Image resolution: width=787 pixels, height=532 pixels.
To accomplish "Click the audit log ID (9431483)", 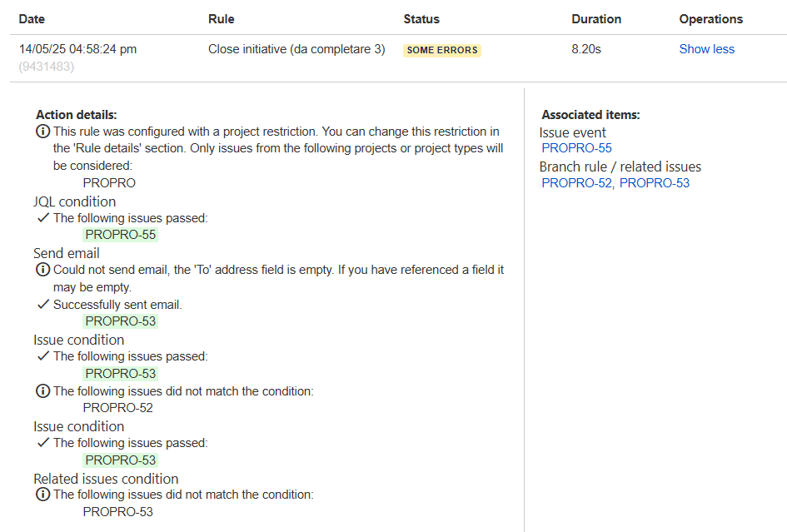I will (x=47, y=67).
